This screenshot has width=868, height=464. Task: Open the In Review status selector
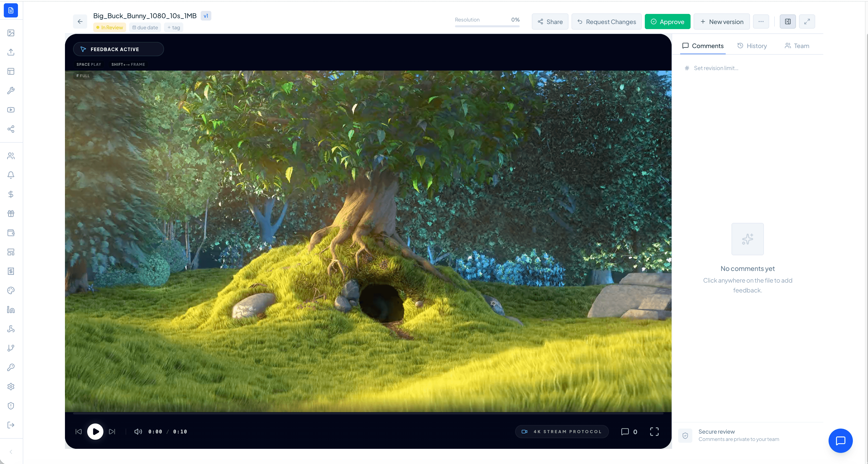109,28
